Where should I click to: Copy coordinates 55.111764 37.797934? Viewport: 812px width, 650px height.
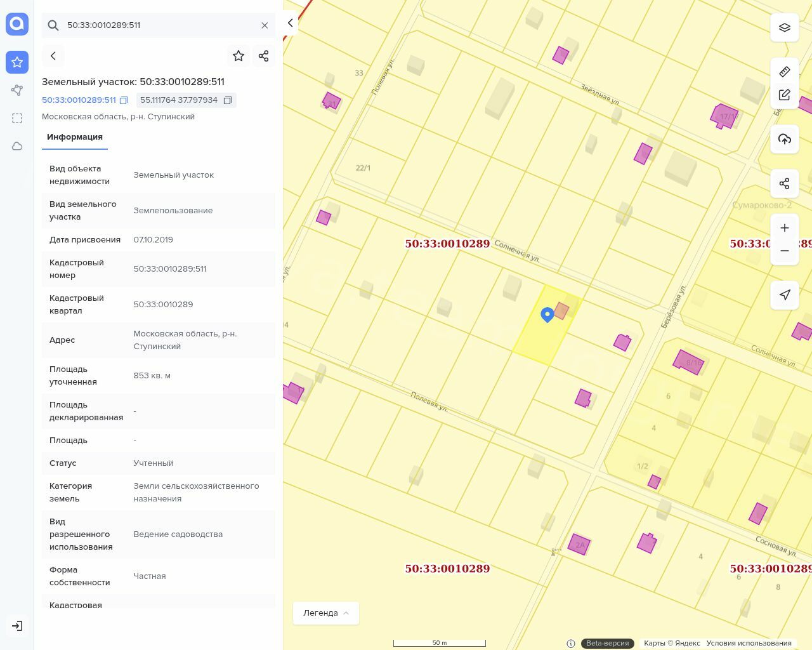pyautogui.click(x=228, y=100)
